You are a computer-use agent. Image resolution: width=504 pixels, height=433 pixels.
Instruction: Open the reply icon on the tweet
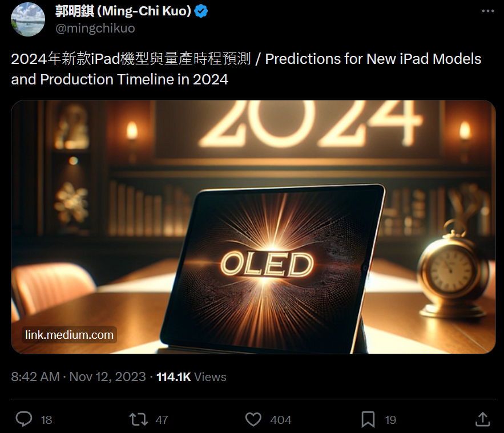point(23,420)
